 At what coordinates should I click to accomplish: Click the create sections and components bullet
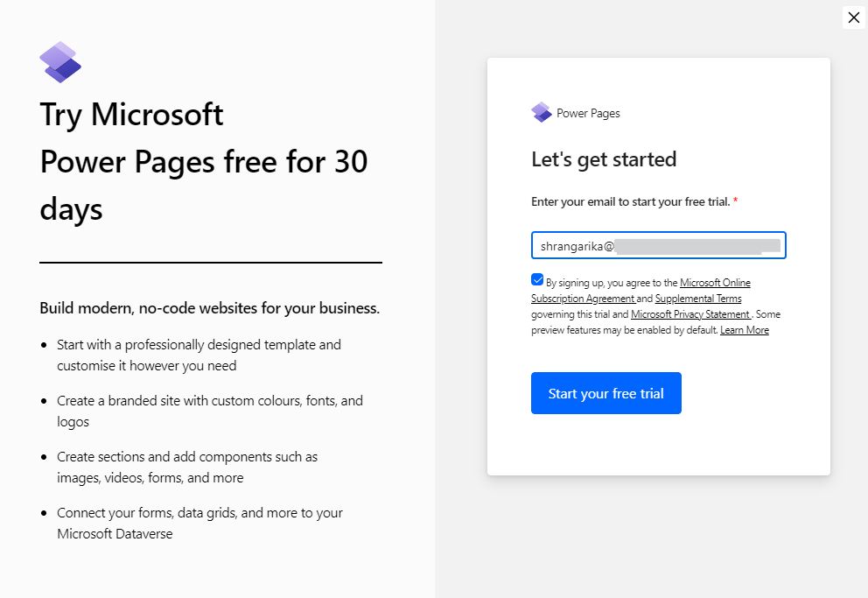coord(186,467)
